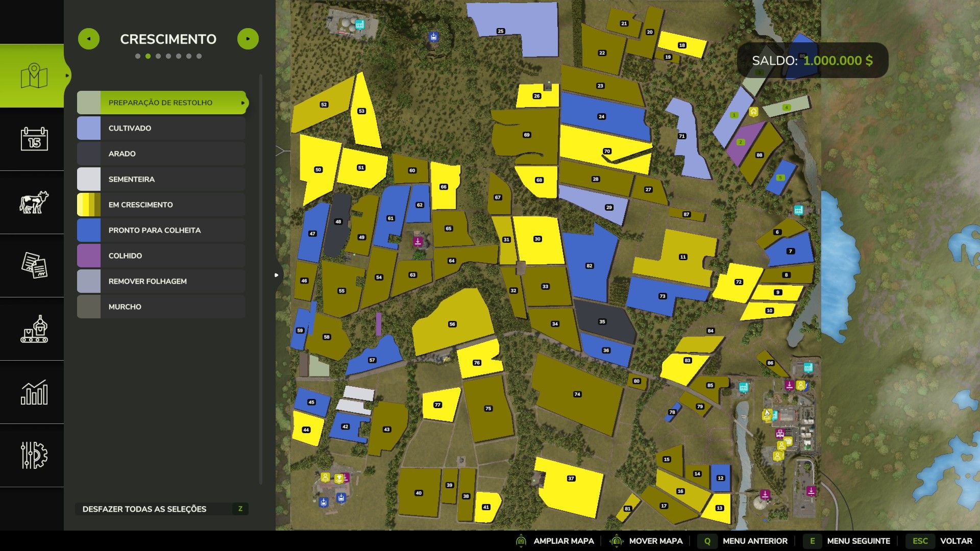Click the purple Colhido color swatch
This screenshot has width=980, height=551.
pyautogui.click(x=89, y=256)
